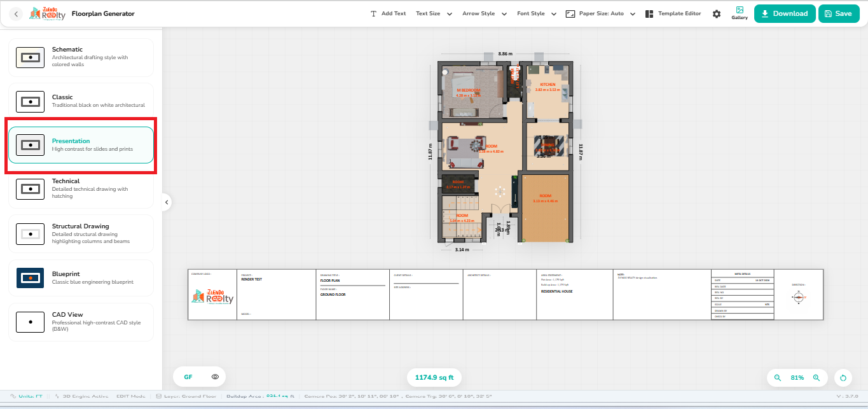
Task: Click the Text Size chevron arrow
Action: pos(450,14)
